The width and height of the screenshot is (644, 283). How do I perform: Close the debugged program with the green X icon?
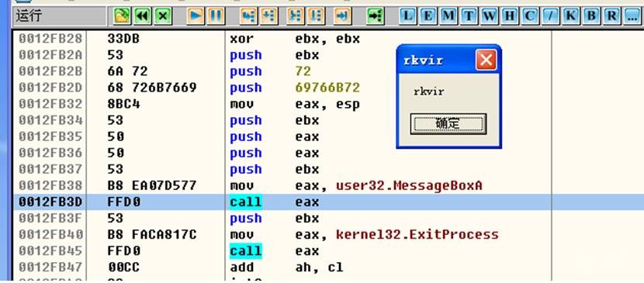(163, 16)
